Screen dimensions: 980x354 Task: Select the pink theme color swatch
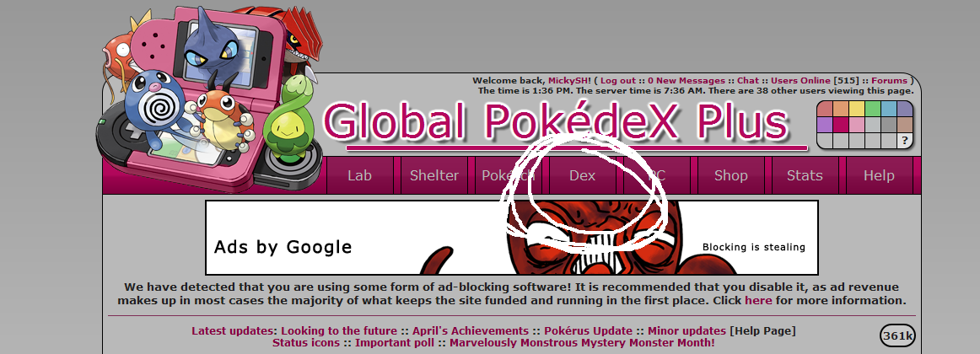pos(857,125)
